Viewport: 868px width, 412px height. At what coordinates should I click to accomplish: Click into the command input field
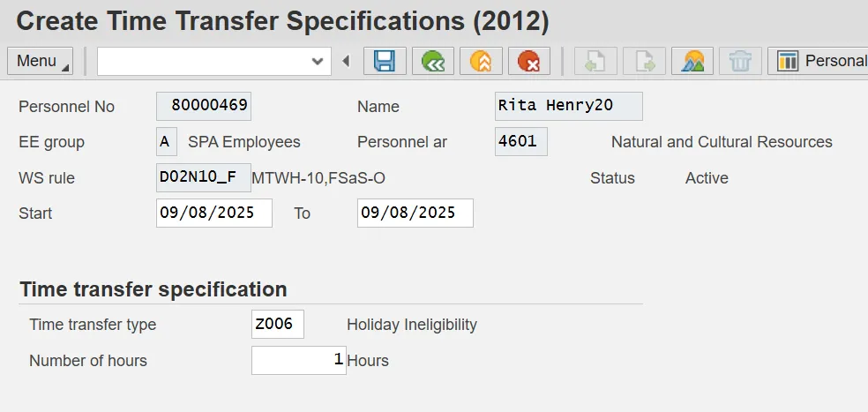coord(203,61)
